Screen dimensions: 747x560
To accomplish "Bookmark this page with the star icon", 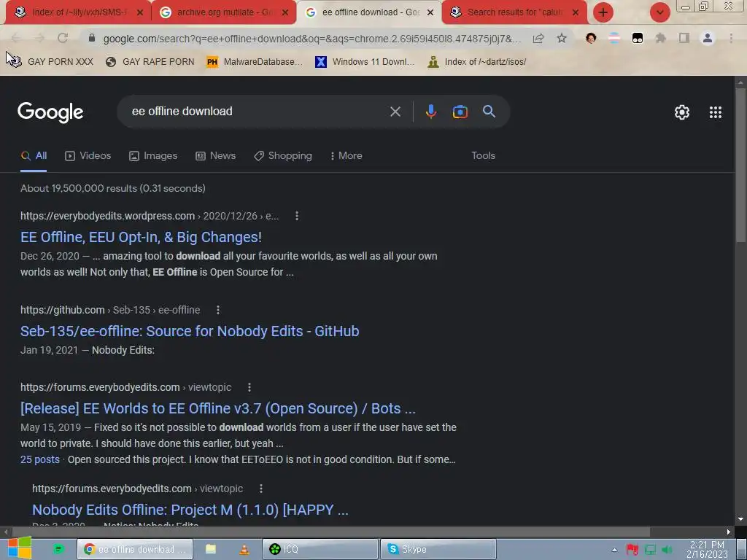I will tap(562, 38).
